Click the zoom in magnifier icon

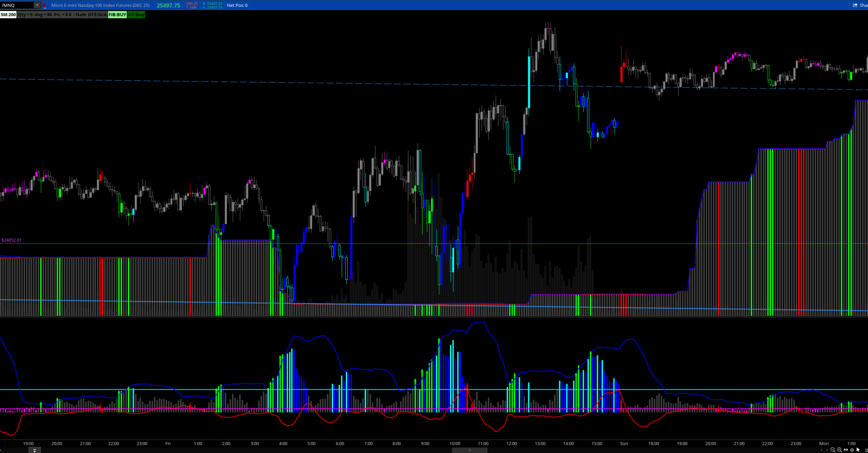[x=839, y=450]
